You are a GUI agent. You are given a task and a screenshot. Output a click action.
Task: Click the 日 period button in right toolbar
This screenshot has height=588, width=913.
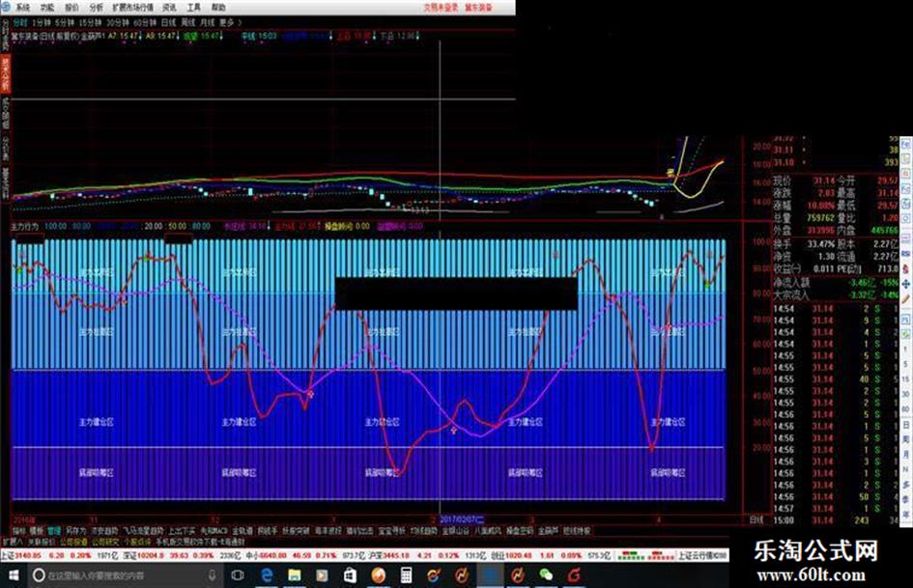pyautogui.click(x=906, y=425)
